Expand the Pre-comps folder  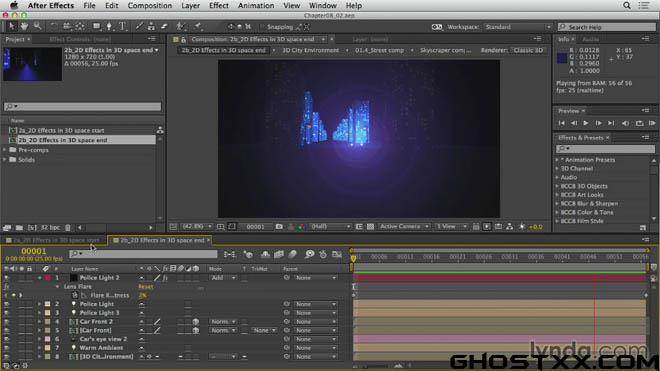click(x=5, y=150)
